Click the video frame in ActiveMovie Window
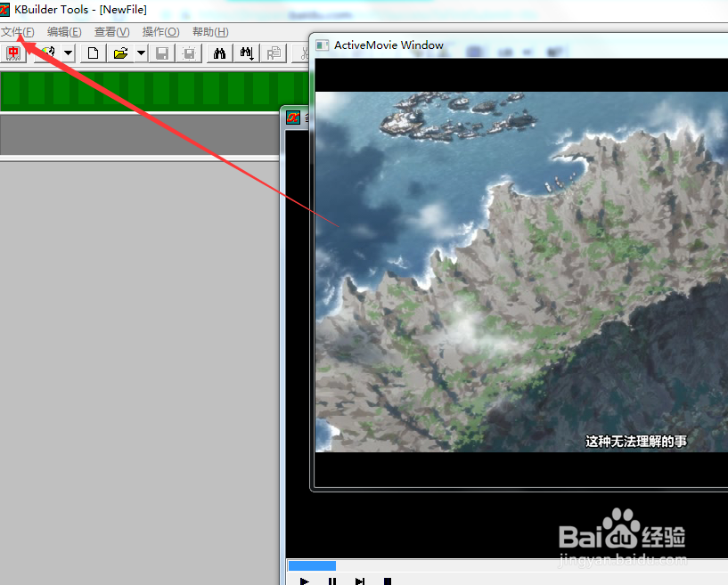728x585 pixels. 521,272
